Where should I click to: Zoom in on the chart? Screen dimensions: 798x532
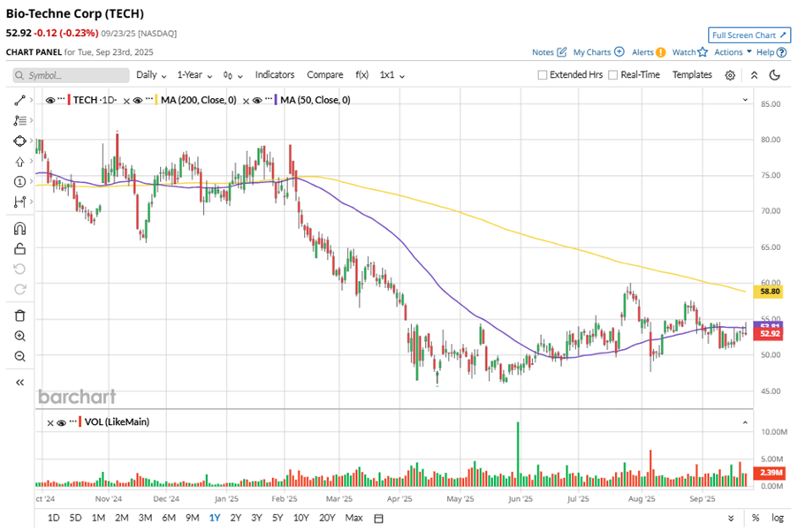click(x=19, y=336)
